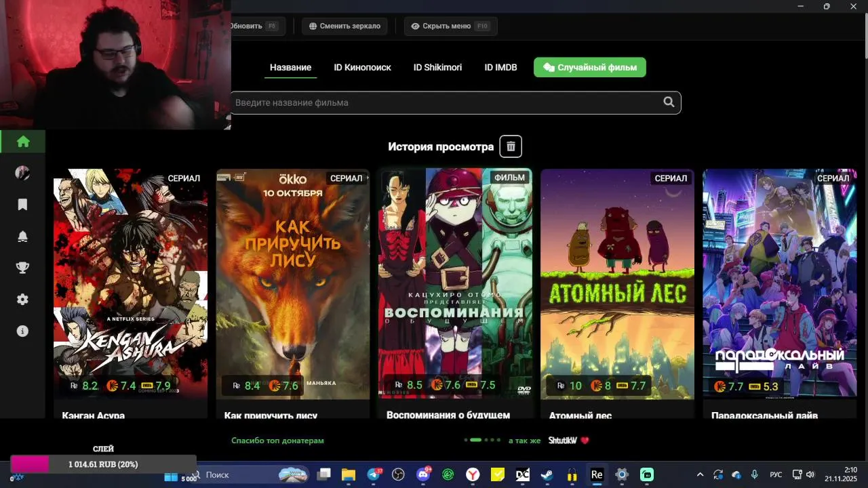The width and height of the screenshot is (868, 488).
Task: Open notifications bell in sidebar
Action: pos(22,237)
